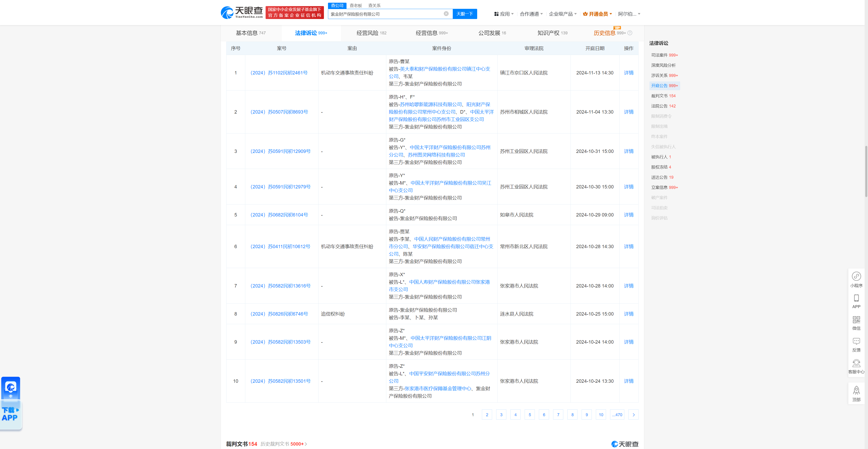Click the court name 涟水县人民法院
Image resolution: width=868 pixels, height=449 pixels.
(516, 314)
